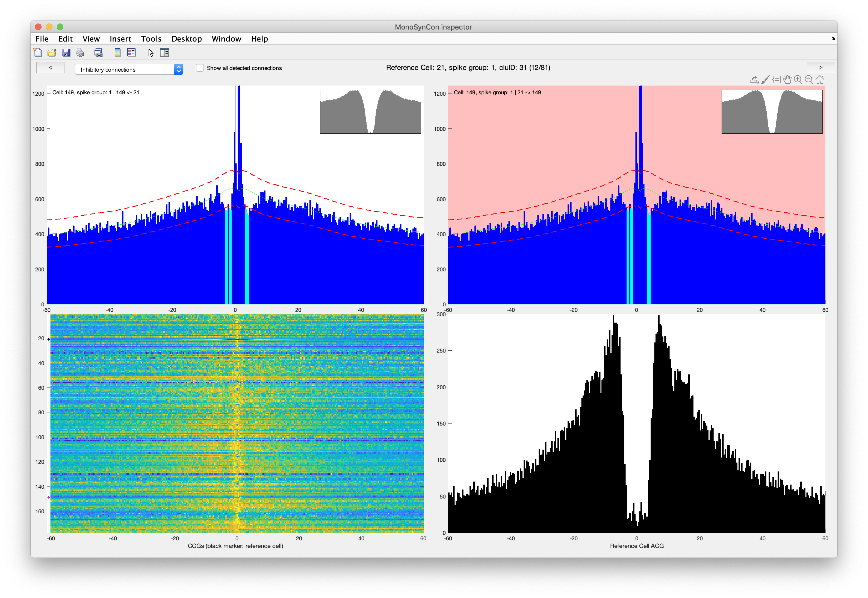
Task: Click the previous reference cell button
Action: point(50,68)
